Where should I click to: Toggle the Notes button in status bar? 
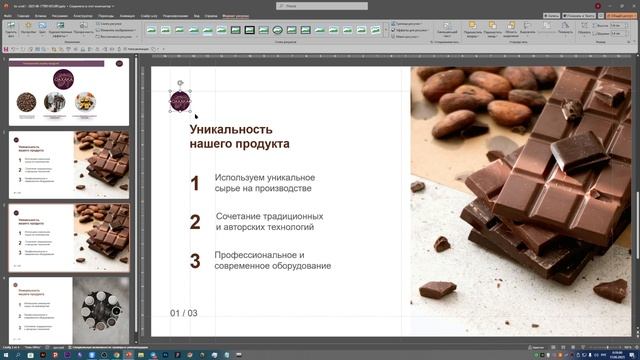(536, 347)
